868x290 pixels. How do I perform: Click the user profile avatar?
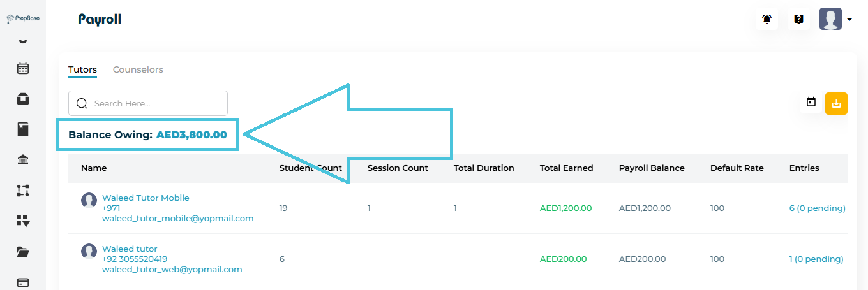[x=830, y=19]
